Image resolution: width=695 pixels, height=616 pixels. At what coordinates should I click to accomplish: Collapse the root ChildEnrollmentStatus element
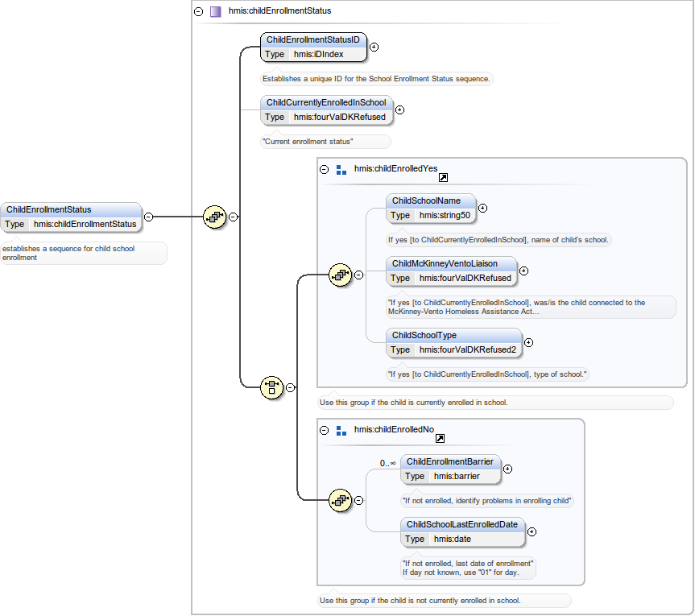pos(148,217)
